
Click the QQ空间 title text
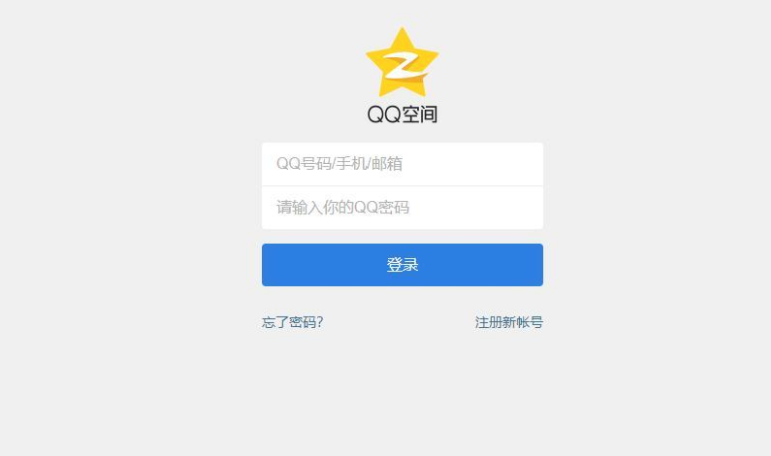click(402, 114)
